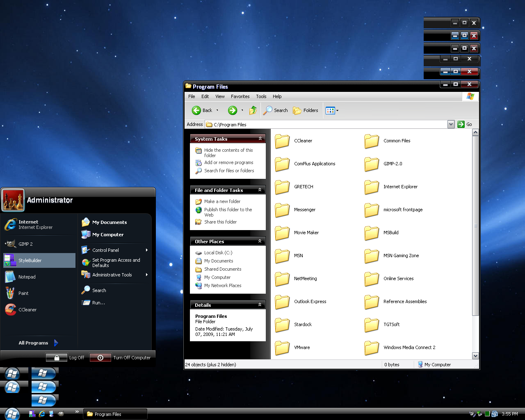525x420 pixels.
Task: Collapse the Other Places panel
Action: click(x=260, y=241)
